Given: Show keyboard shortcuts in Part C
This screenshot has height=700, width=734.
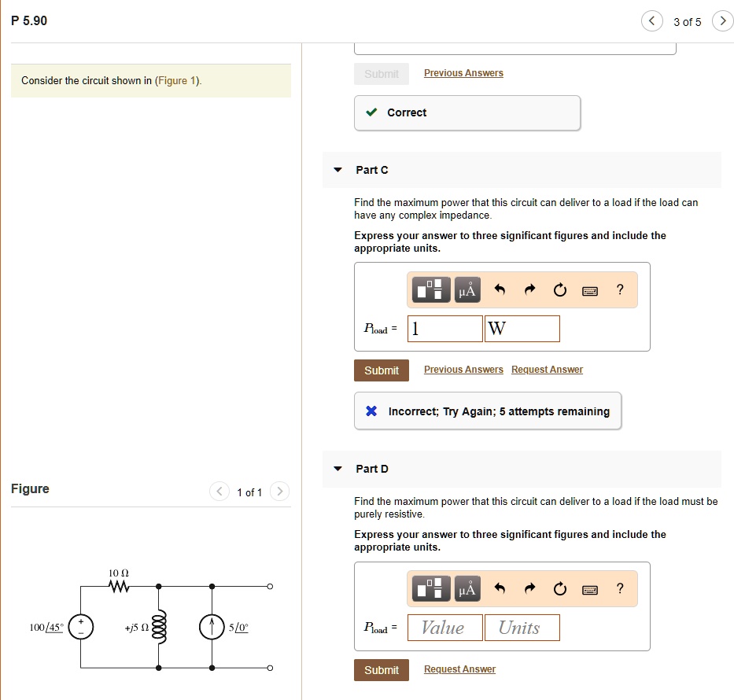Looking at the screenshot, I should pyautogui.click(x=590, y=291).
